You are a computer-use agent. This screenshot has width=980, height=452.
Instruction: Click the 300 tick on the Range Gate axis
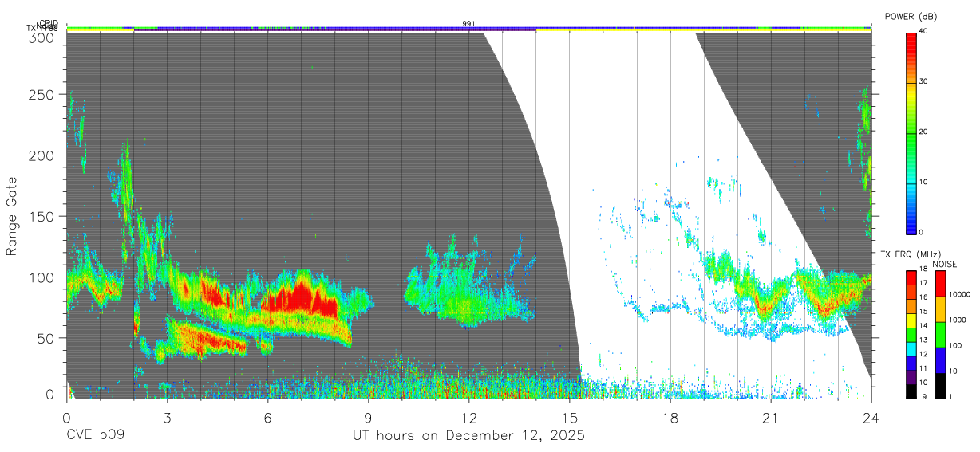[x=41, y=37]
